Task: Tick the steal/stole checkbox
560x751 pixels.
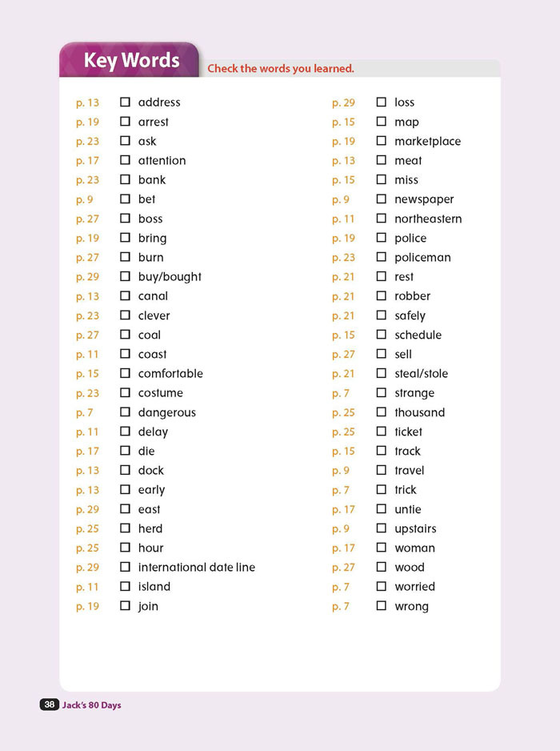Action: point(381,372)
